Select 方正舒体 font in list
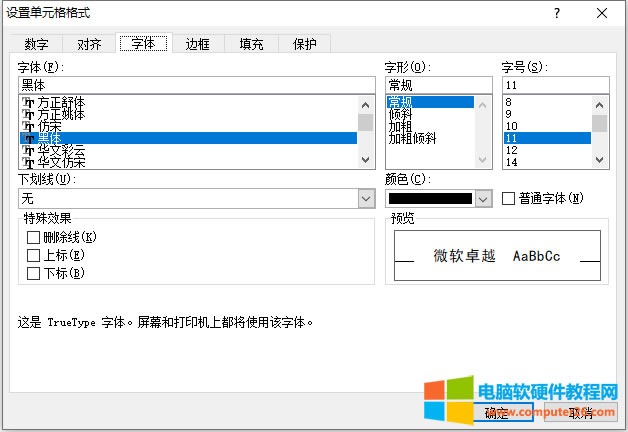The width and height of the screenshot is (628, 432). coord(61,102)
